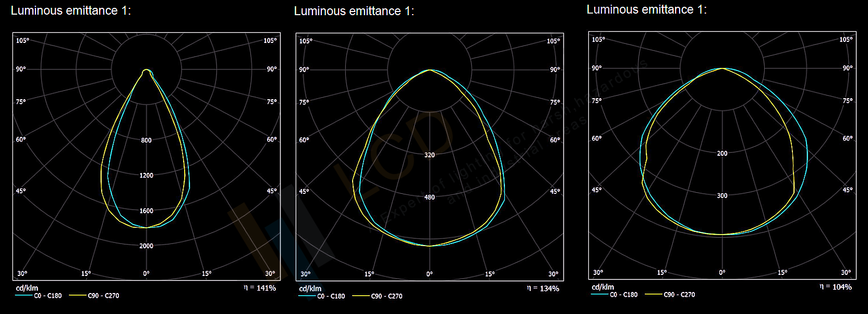Select the η = 134% efficiency value

click(x=543, y=288)
